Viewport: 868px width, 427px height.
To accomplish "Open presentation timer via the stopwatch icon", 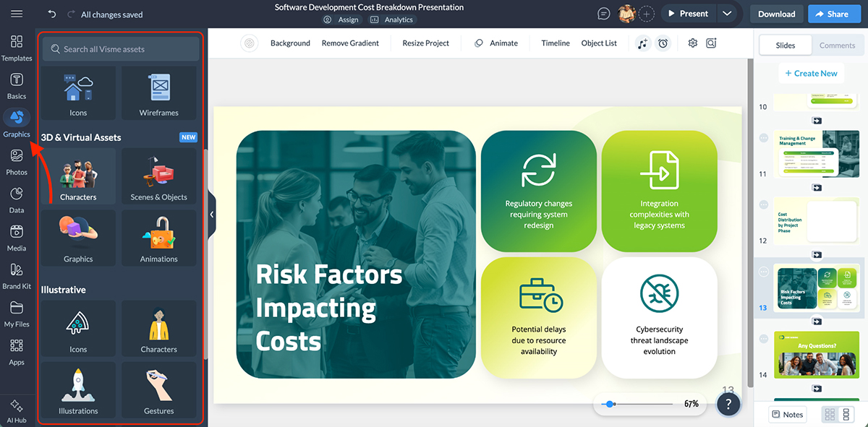I will point(663,43).
